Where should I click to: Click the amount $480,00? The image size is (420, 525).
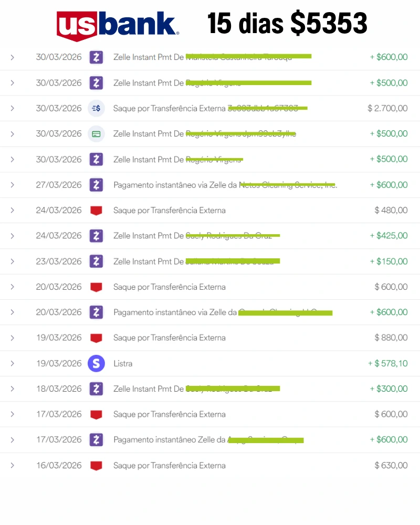coord(391,211)
